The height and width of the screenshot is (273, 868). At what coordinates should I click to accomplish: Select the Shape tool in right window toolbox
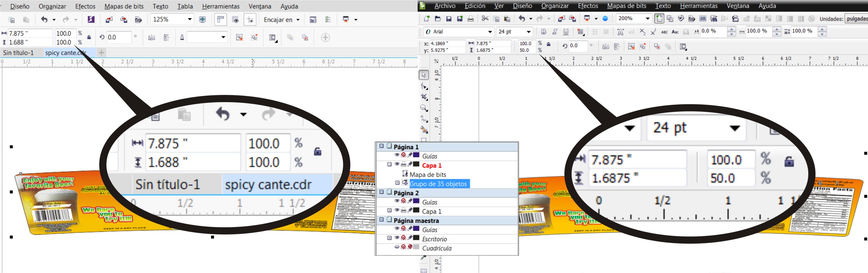click(x=424, y=86)
